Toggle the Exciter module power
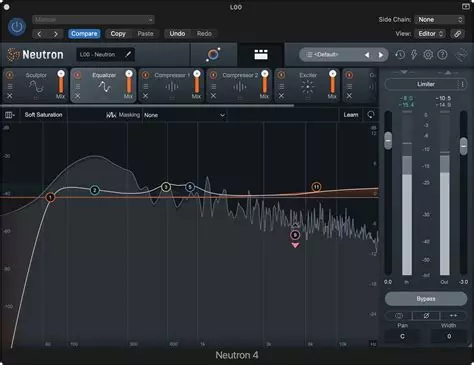The image size is (474, 365). coord(281,75)
